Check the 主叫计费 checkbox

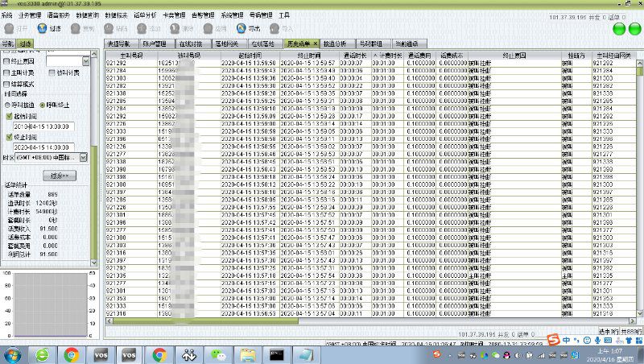[7, 72]
